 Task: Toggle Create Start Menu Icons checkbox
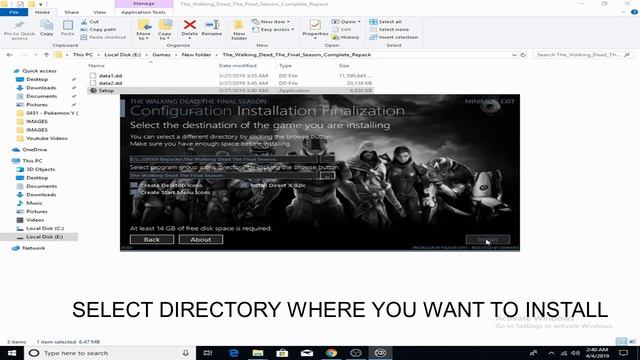point(134,192)
